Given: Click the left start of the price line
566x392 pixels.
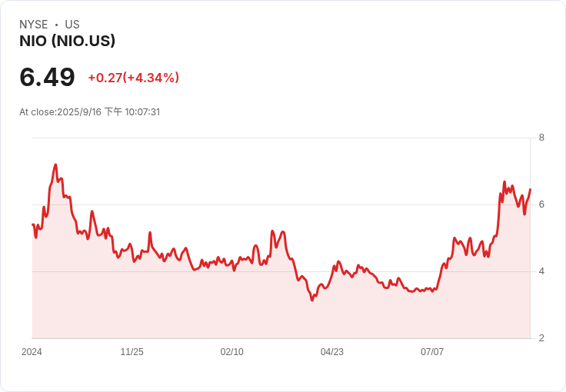Looking at the screenshot, I should (x=32, y=224).
